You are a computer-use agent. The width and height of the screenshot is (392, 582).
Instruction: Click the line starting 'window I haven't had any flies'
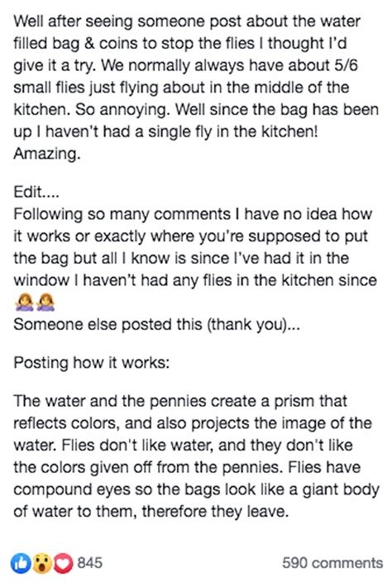click(x=195, y=280)
